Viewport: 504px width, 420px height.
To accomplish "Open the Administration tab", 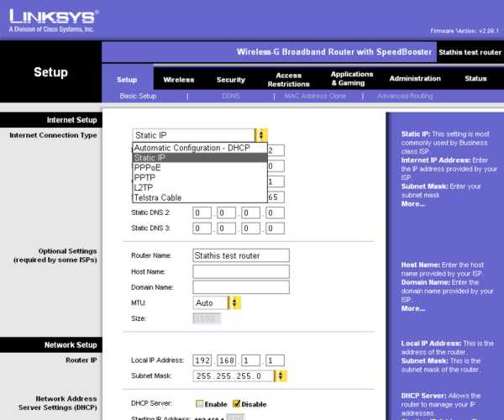I will pos(415,78).
